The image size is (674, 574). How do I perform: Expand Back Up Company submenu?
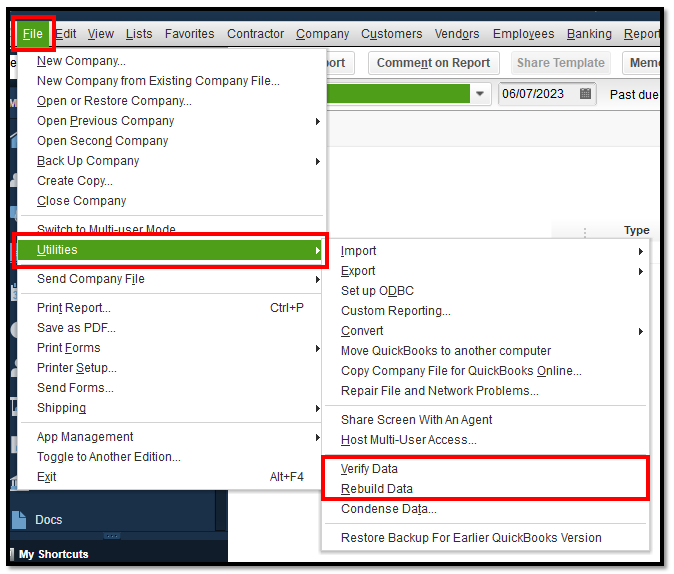(172, 161)
